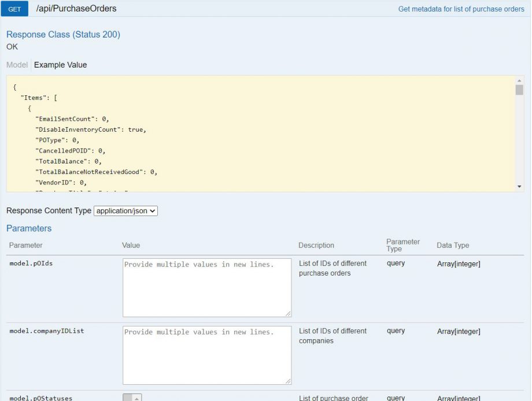Viewport: 532px width, 401px height.
Task: Select the pOStatuses multi-select list box
Action: pos(129,397)
